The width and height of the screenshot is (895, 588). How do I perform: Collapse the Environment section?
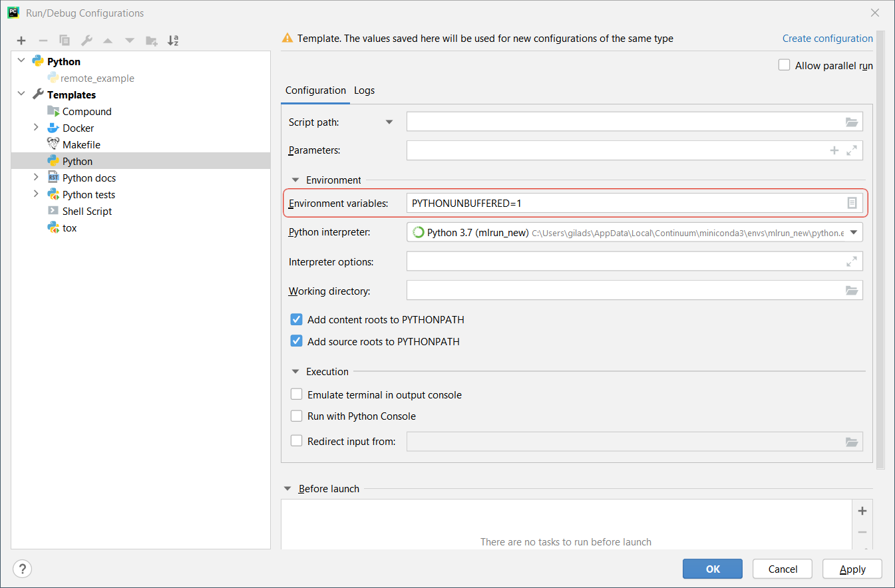tap(295, 180)
